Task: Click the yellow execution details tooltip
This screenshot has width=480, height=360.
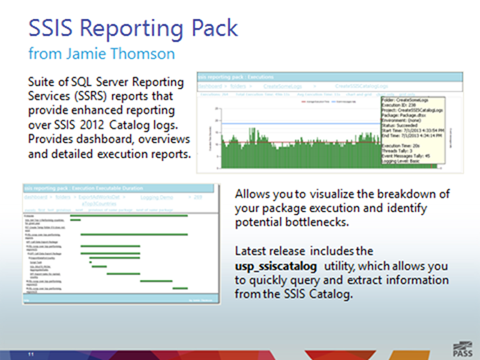Action: [x=413, y=130]
